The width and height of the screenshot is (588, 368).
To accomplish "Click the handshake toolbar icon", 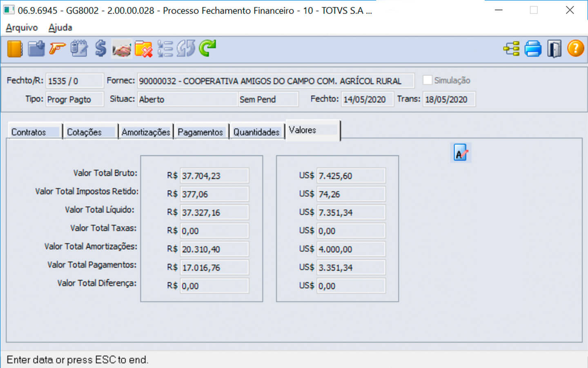I will [x=122, y=49].
